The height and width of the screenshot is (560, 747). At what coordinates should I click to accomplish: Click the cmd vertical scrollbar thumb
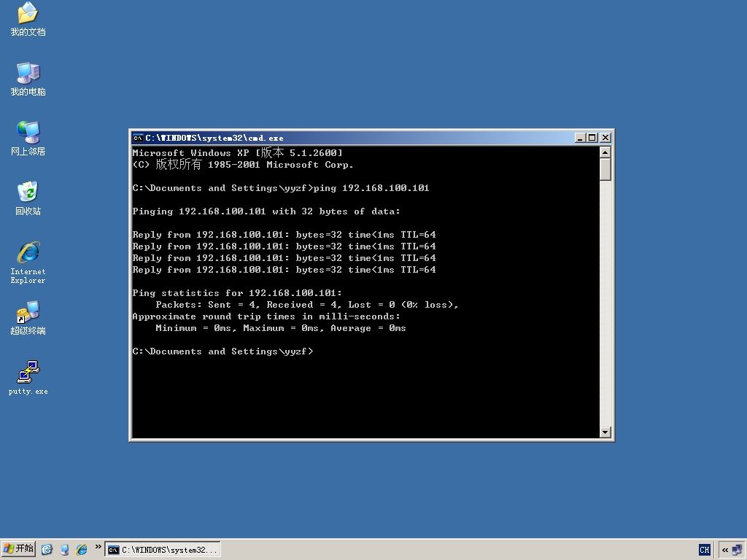click(x=605, y=169)
